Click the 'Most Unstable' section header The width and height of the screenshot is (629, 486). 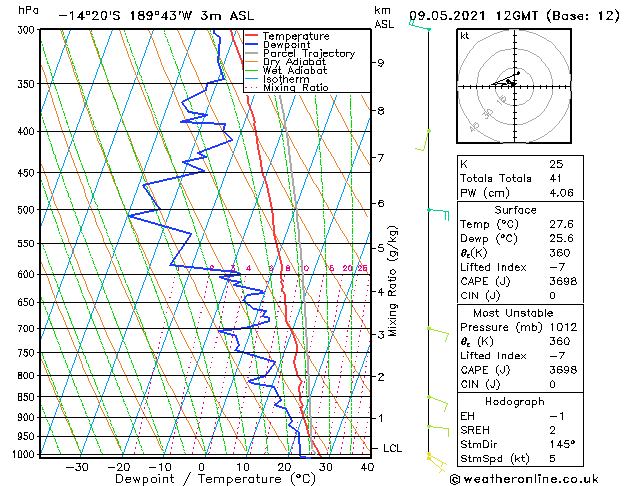coord(515,313)
